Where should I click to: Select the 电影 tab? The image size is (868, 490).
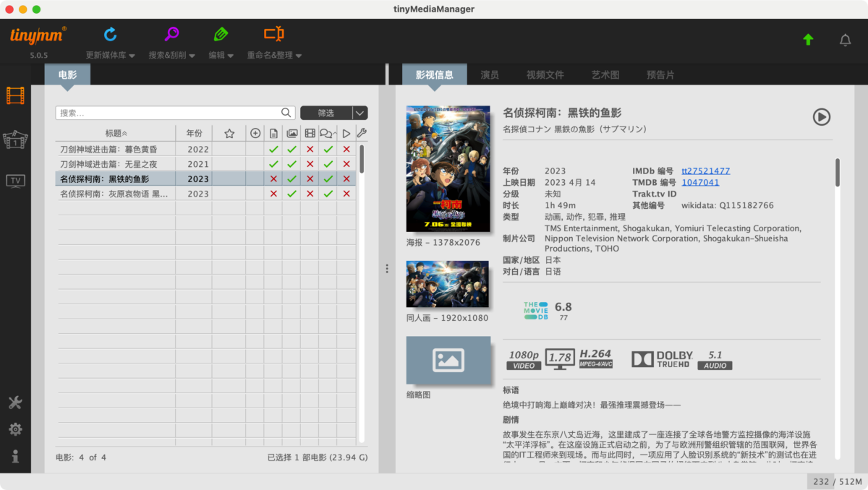tap(67, 74)
